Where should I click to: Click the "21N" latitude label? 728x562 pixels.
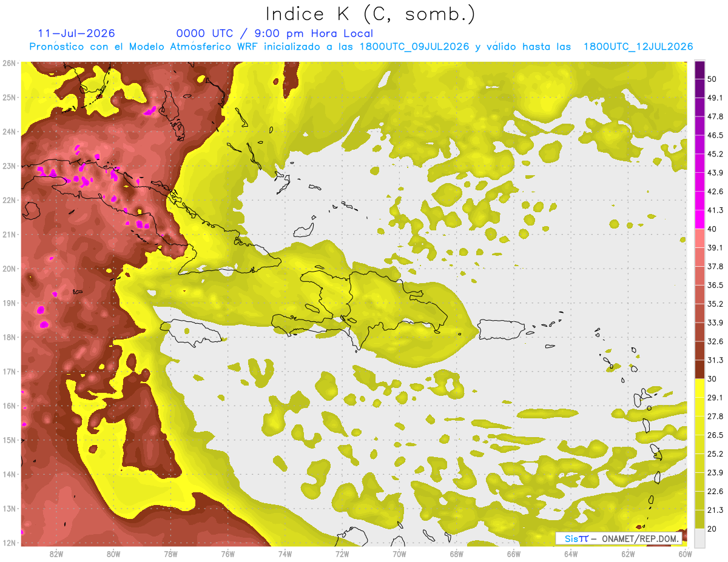pos(8,234)
